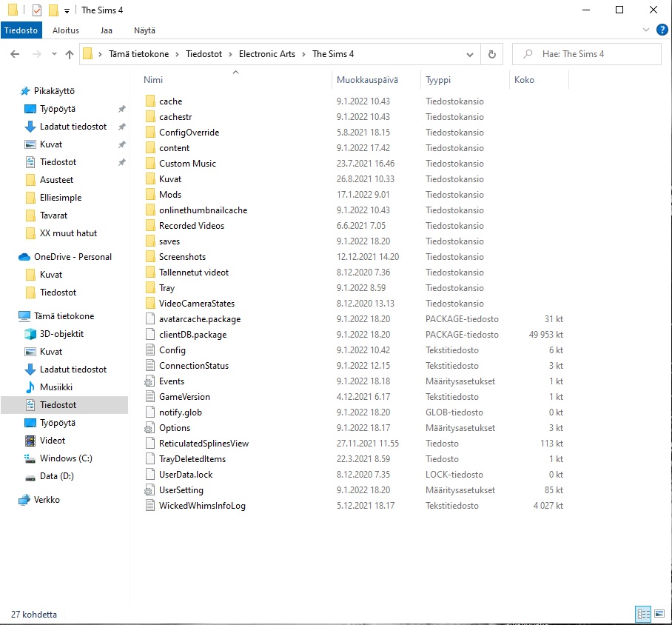Select Musiikki in the navigation pane
Image resolution: width=672 pixels, height=625 pixels.
tap(56, 387)
